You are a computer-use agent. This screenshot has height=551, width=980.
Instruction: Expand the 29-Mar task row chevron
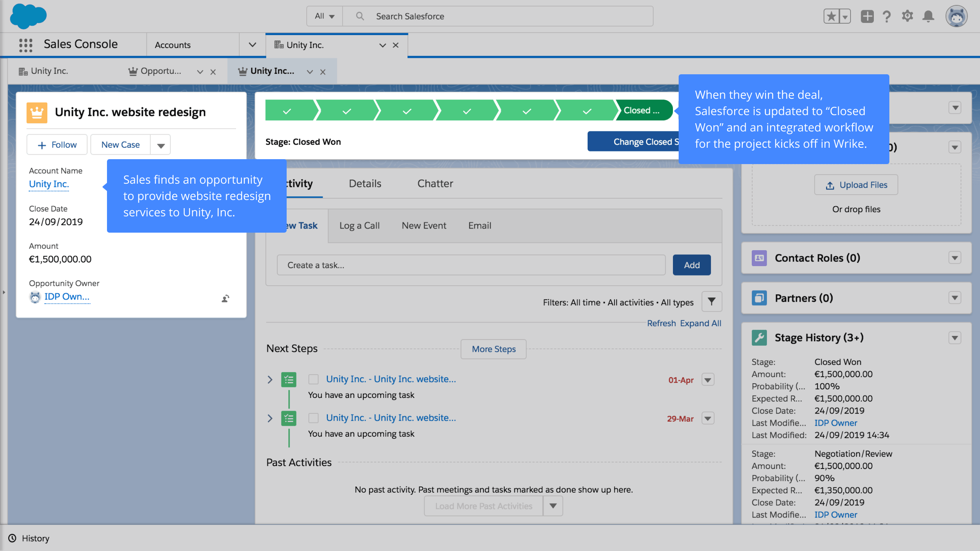tap(270, 418)
